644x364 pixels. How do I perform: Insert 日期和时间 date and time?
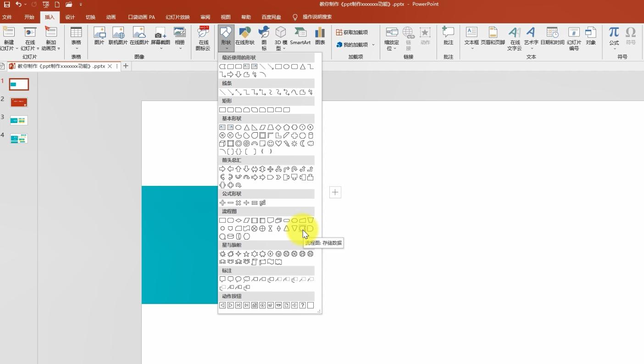pos(552,36)
